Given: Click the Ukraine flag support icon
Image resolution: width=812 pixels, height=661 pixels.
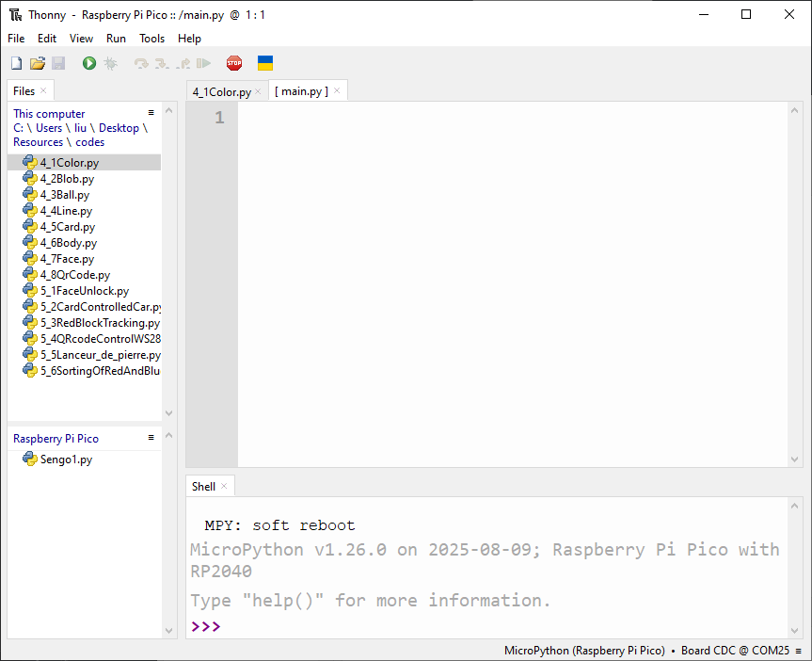Looking at the screenshot, I should click(x=265, y=63).
